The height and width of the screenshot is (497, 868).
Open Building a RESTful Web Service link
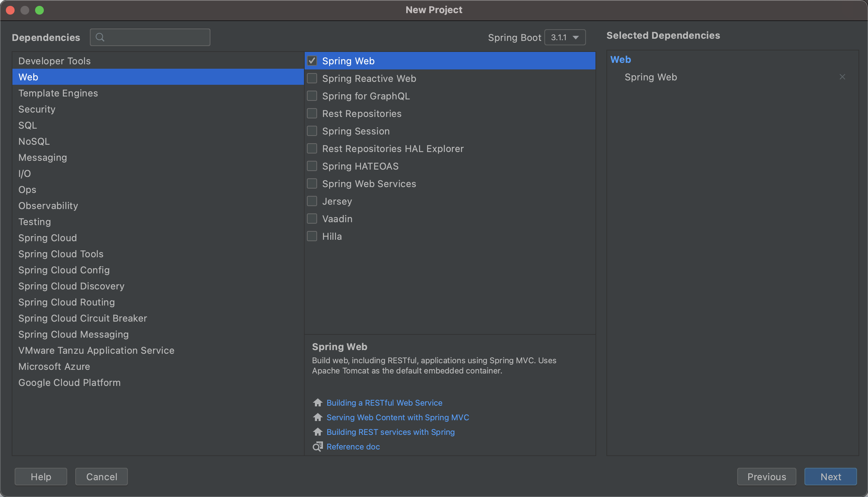[x=384, y=403]
